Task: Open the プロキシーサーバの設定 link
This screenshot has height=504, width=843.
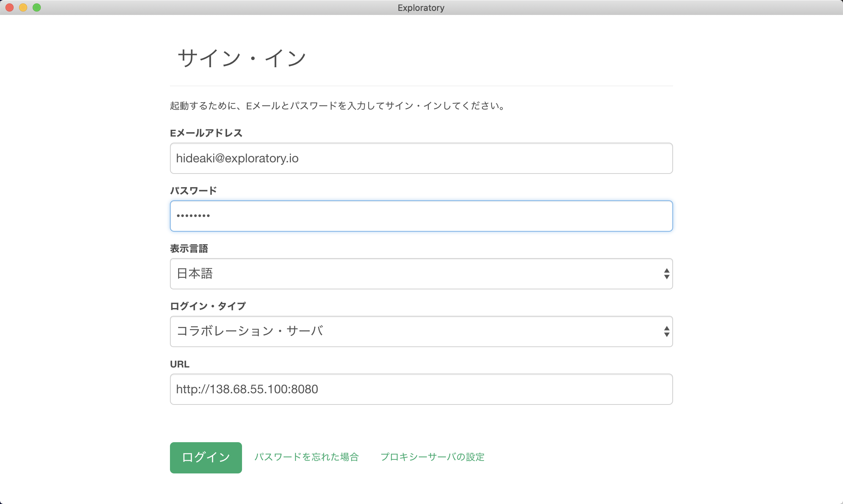Action: pyautogui.click(x=432, y=457)
